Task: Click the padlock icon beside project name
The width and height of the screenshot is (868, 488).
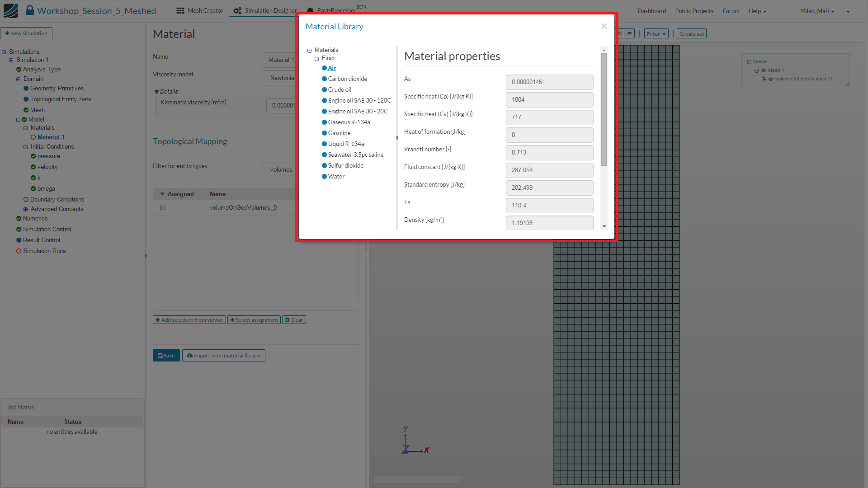Action: click(x=29, y=10)
